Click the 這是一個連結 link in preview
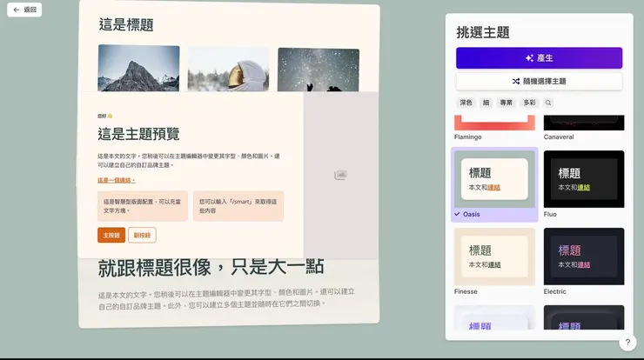 [x=117, y=180]
